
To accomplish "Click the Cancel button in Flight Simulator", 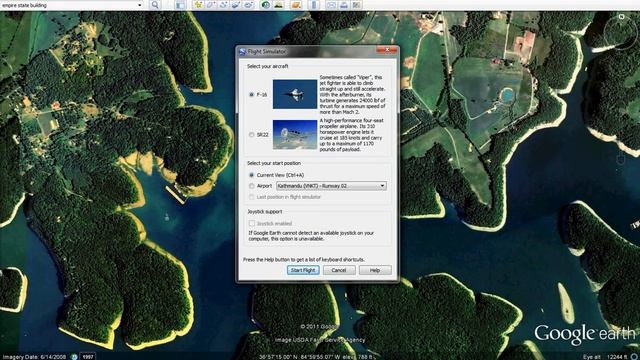I will click(x=339, y=270).
